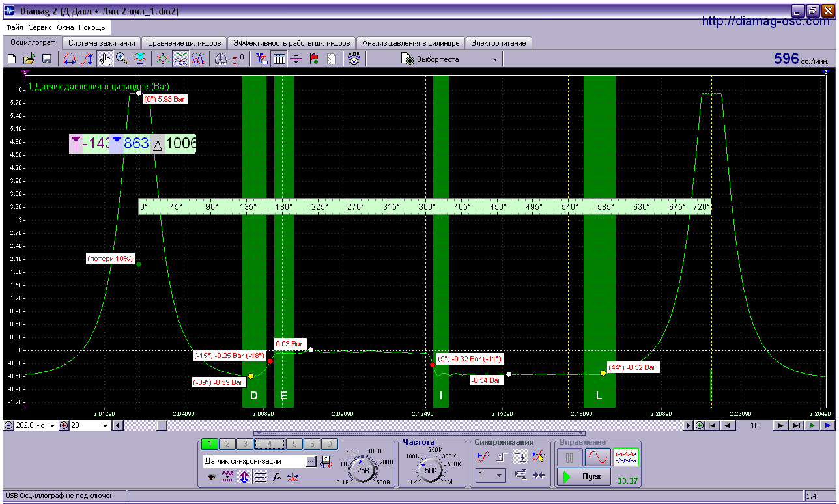Screen dimensions: 839x504
Task: Toggle the stacked waveforms view icon
Action: click(180, 59)
